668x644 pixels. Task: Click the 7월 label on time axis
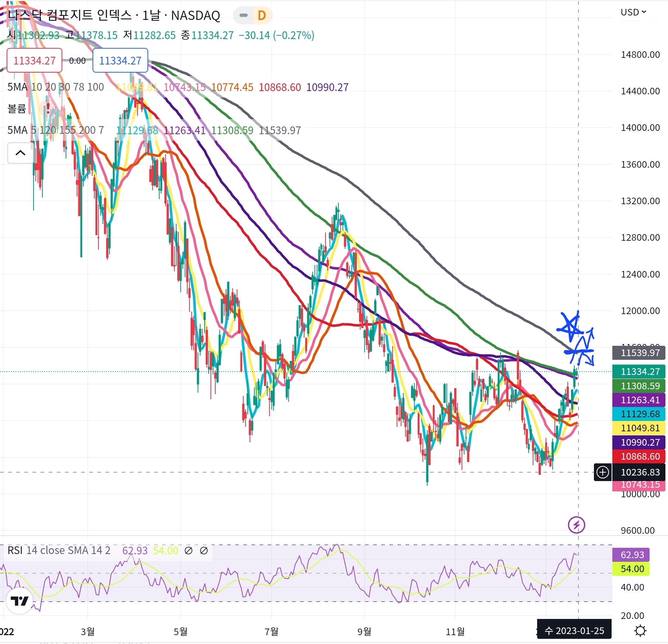(x=272, y=631)
